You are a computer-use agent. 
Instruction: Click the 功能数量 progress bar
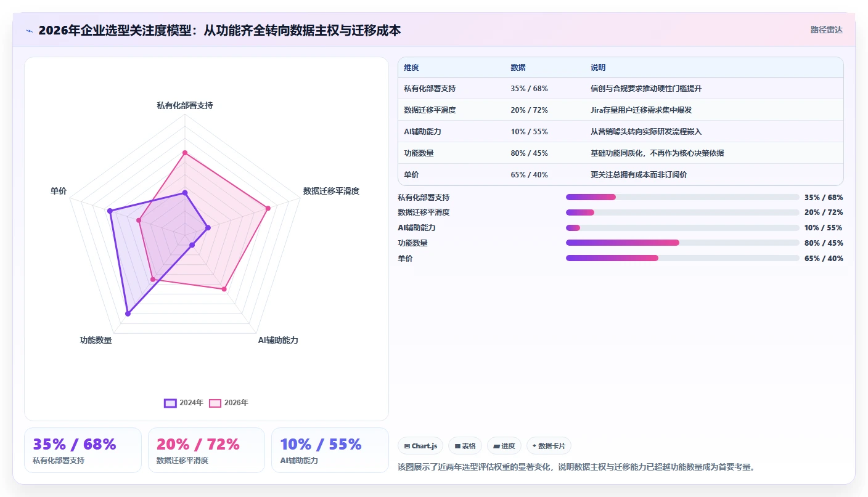tap(682, 243)
